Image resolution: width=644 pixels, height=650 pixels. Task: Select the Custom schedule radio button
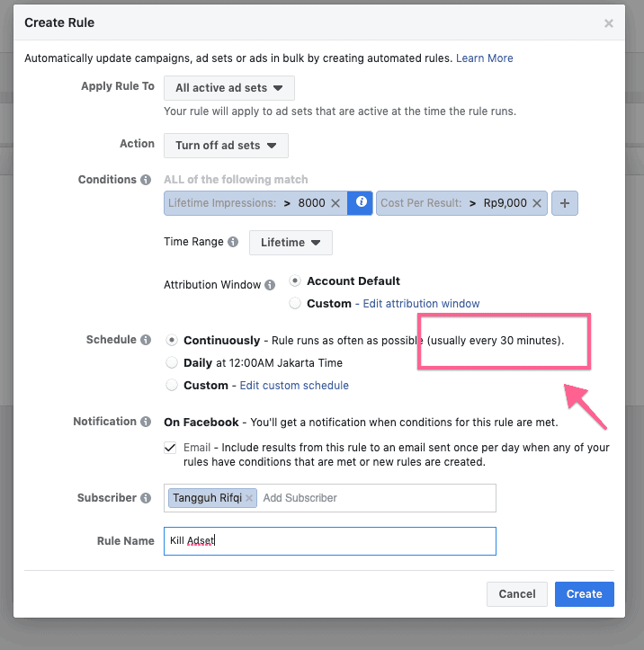pyautogui.click(x=172, y=385)
